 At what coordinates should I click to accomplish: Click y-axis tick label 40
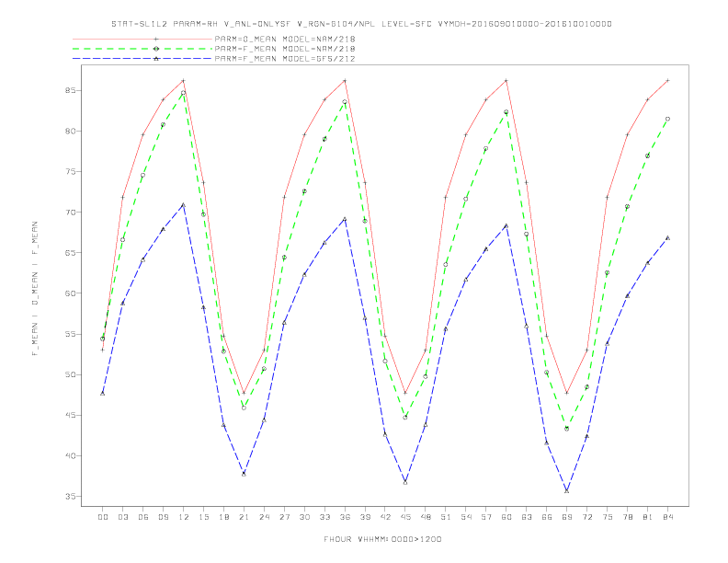point(71,455)
